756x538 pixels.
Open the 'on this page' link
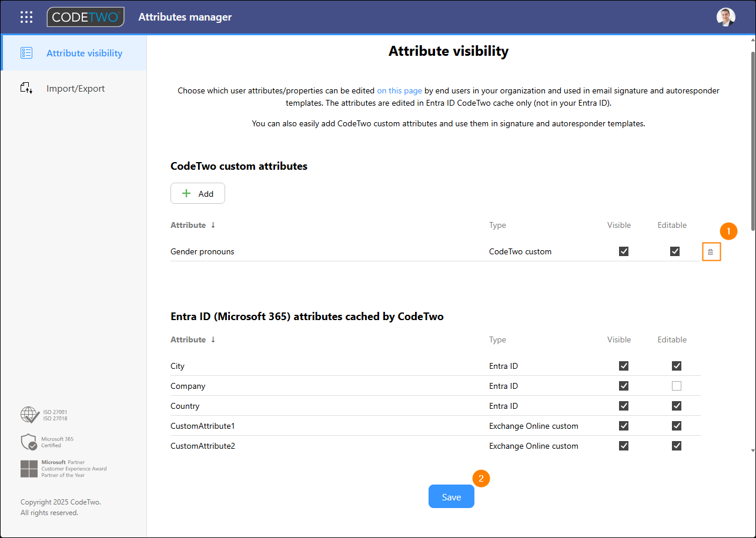click(x=399, y=90)
